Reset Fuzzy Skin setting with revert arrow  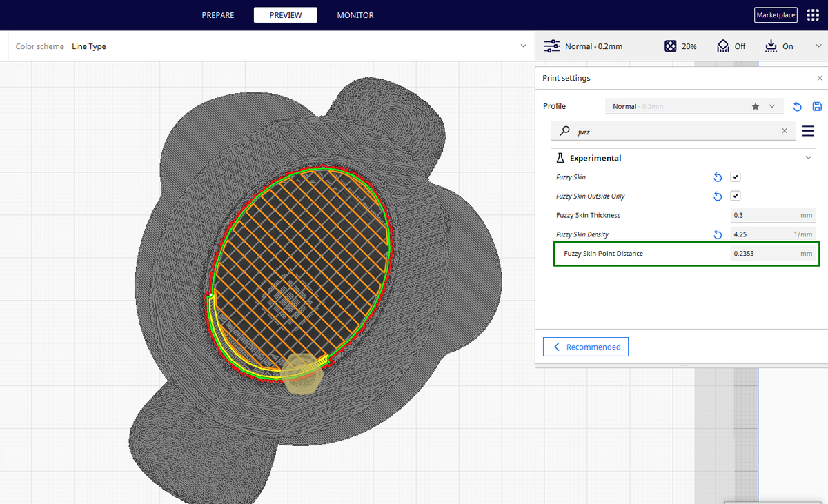[x=717, y=177]
